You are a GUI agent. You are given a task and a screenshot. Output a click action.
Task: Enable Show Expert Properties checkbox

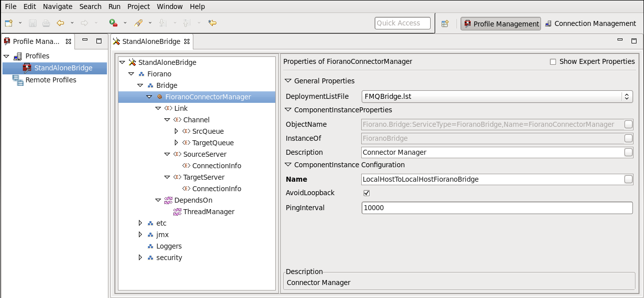coord(553,62)
